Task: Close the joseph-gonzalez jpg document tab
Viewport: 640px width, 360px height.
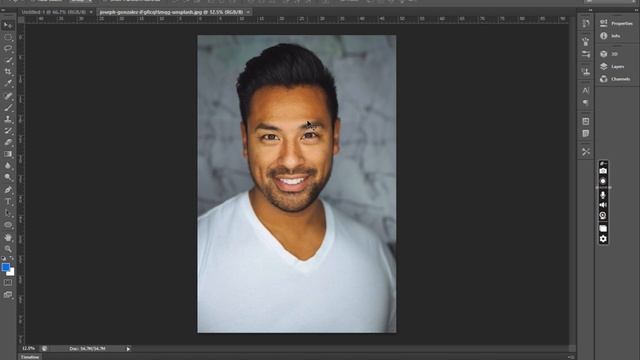Action: coord(248,12)
